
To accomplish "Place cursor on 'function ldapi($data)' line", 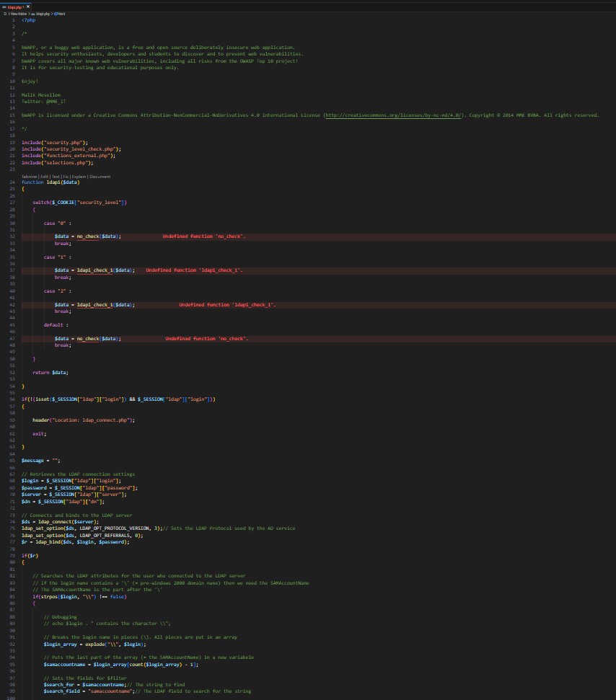I will coord(50,182).
